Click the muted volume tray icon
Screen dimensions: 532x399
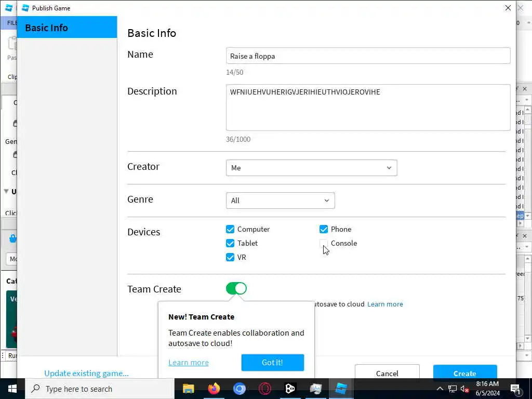click(x=464, y=389)
